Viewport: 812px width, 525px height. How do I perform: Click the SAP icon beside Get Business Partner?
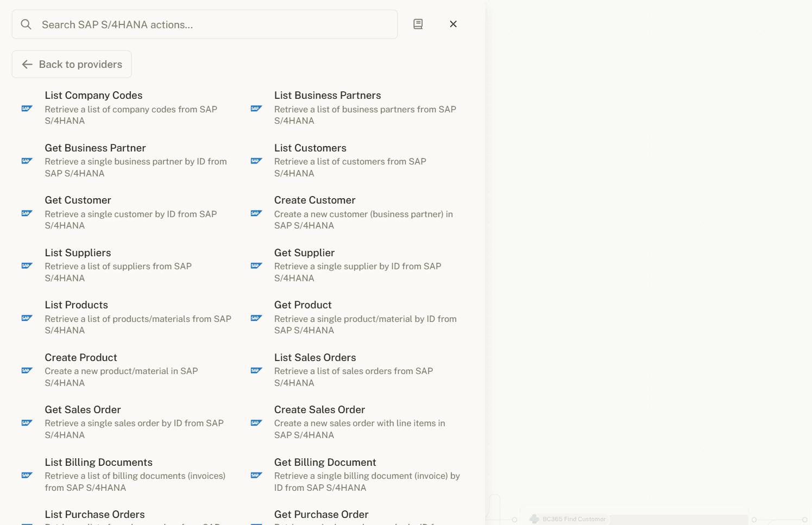(27, 161)
